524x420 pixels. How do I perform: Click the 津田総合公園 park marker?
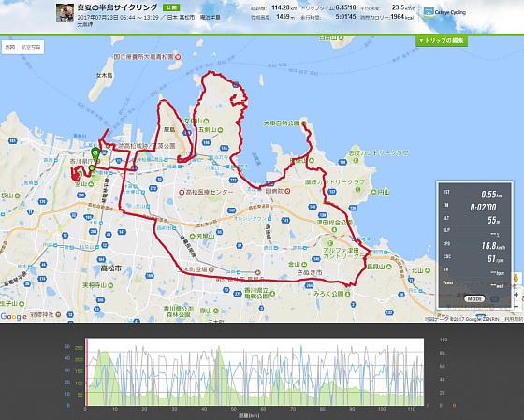pos(334,229)
